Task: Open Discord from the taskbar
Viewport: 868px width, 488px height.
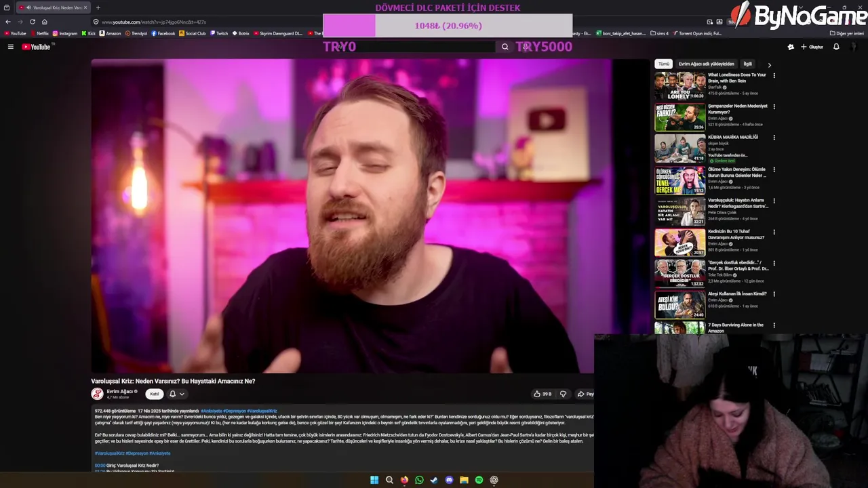Action: pos(449,480)
